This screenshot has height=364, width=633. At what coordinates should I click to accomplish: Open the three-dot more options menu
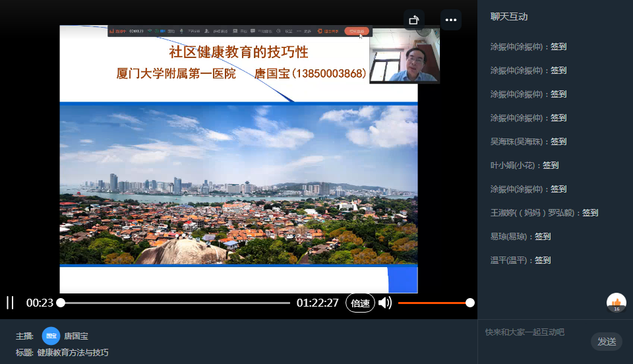451,20
